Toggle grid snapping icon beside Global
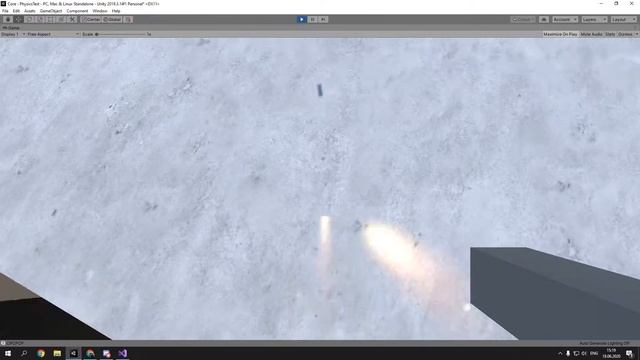The image size is (640, 360). (x=128, y=19)
